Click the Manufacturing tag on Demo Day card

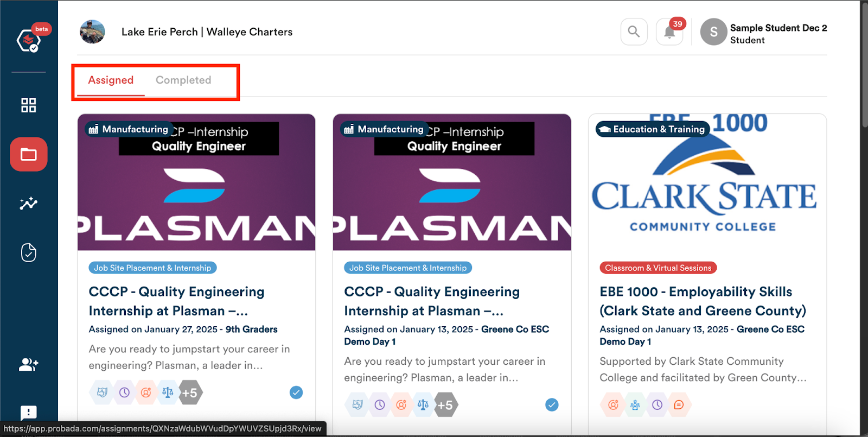[x=385, y=129]
